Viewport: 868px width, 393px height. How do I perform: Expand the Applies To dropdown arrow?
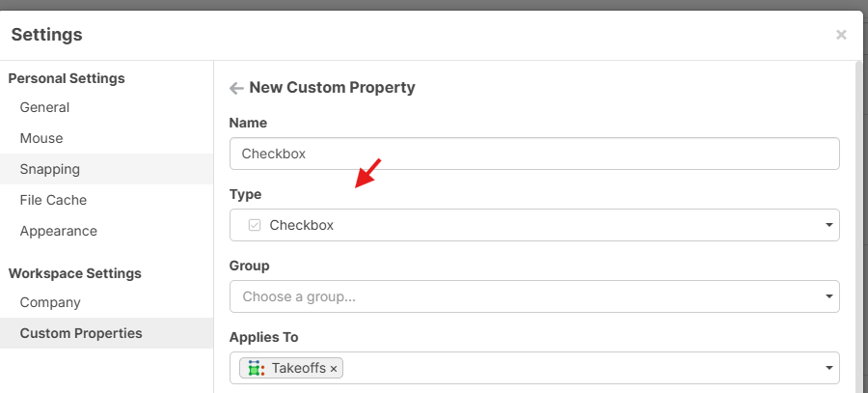tap(828, 368)
